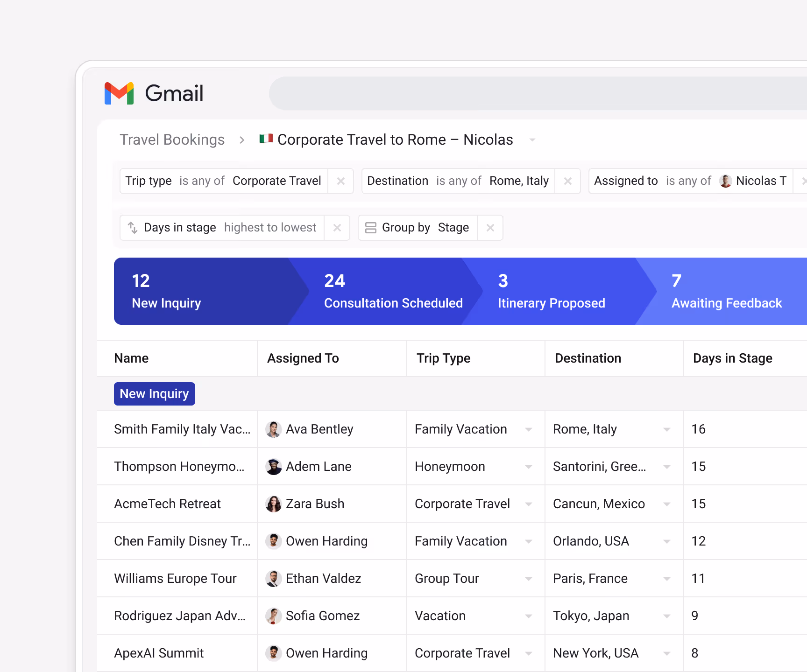Image resolution: width=807 pixels, height=672 pixels.
Task: Open Destination dropdown for New York, USA row
Action: coord(667,654)
